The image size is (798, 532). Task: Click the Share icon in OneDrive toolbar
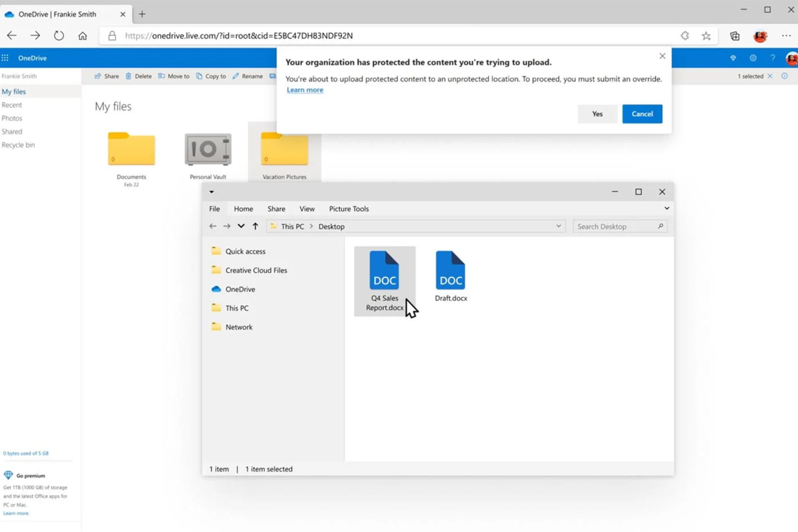[x=99, y=76]
